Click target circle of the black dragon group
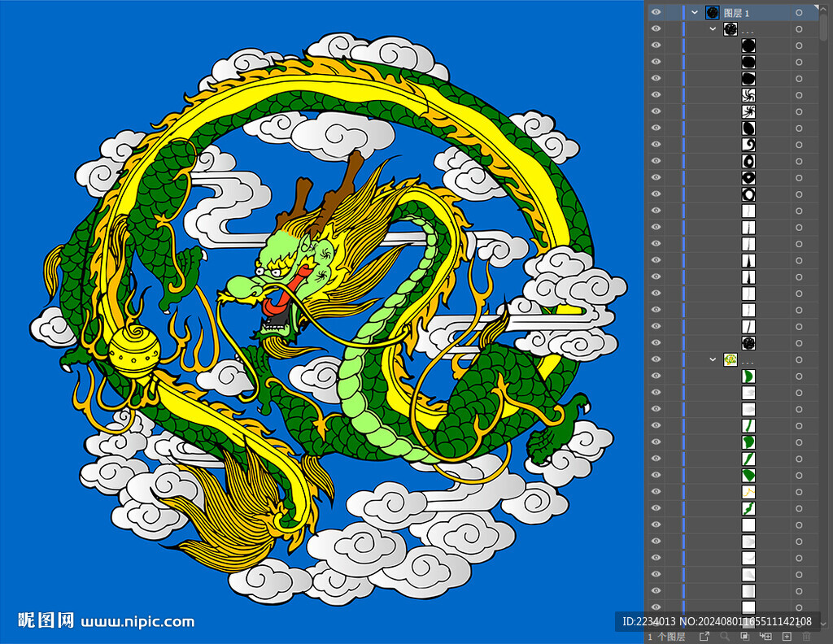 [799, 29]
